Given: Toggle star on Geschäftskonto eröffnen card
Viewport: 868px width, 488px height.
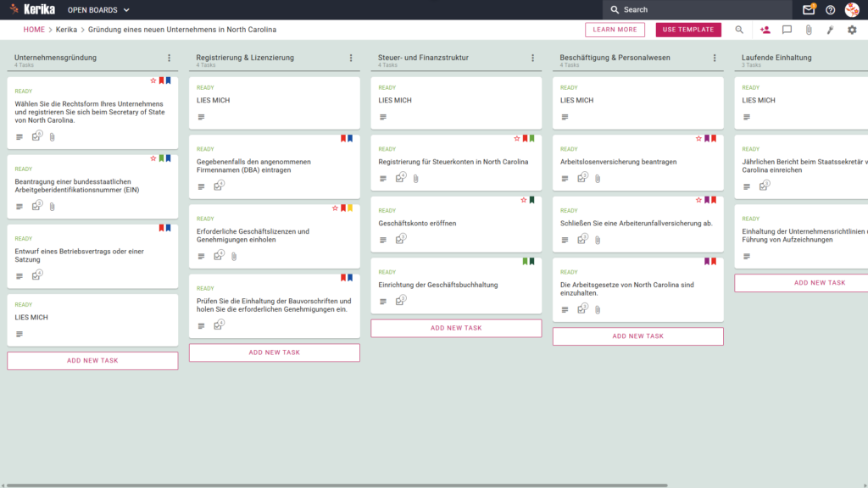Looking at the screenshot, I should (x=524, y=200).
